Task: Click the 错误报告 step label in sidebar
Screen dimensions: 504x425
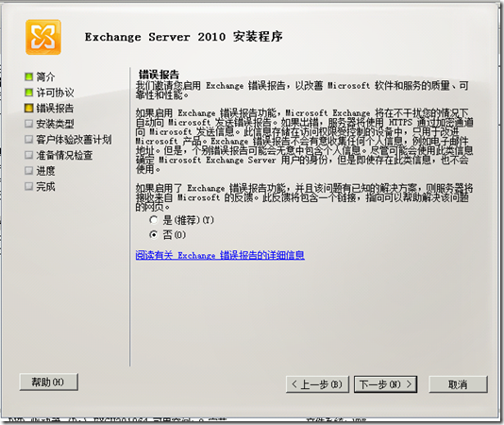Action: click(55, 108)
